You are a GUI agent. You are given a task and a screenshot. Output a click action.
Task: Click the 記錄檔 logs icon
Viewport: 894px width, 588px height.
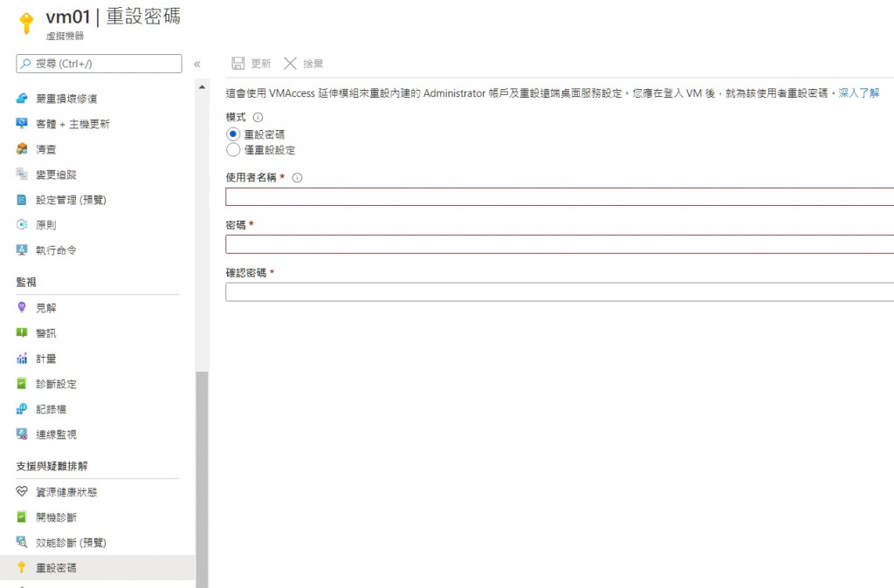tap(22, 408)
